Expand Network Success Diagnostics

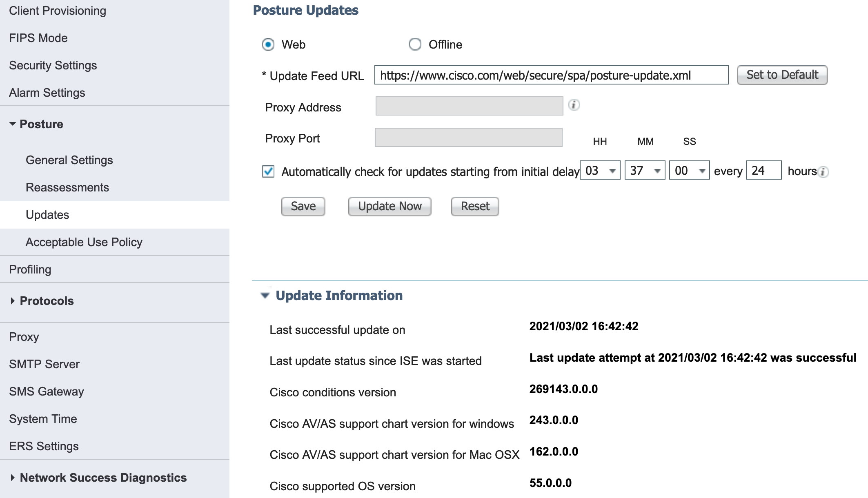[x=12, y=477]
